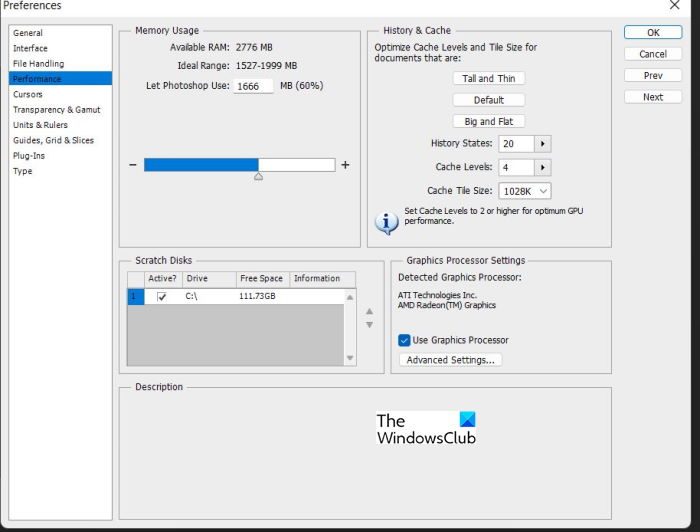
Task: Click the info icon in History & Cache
Action: point(387,222)
